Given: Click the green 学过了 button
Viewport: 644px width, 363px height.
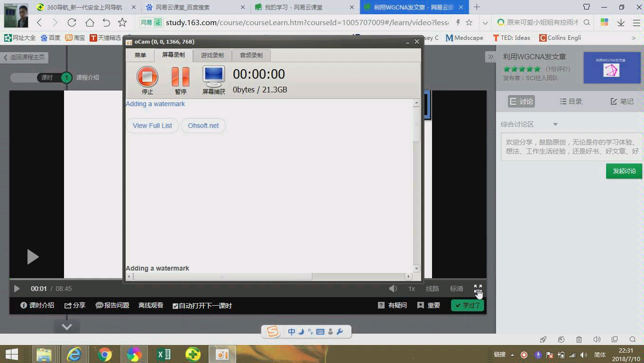Looking at the screenshot, I should point(468,305).
